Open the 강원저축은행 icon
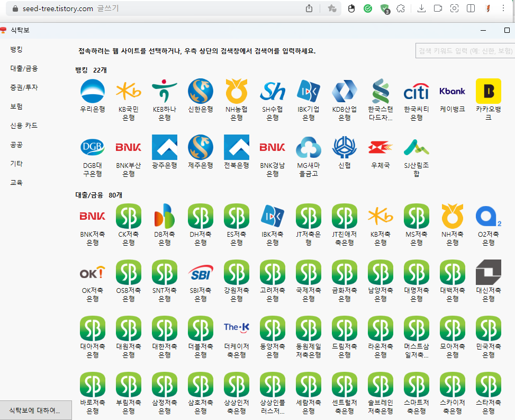The image size is (515, 420). (x=237, y=272)
